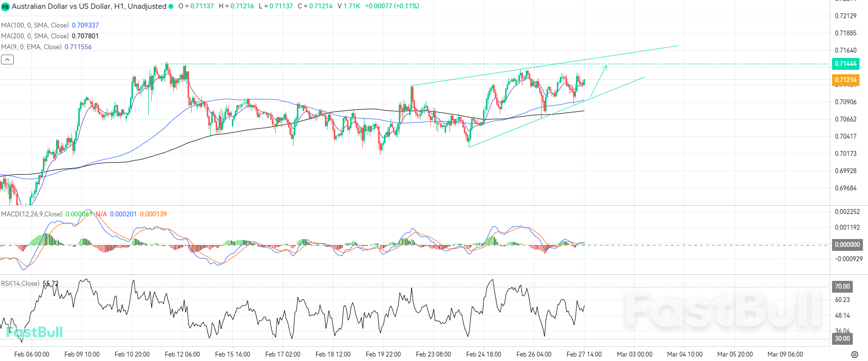Viewport: 868px width, 361px height.
Task: Select the MA(9, 0, EMA, Close) indicator legend
Action: [32, 47]
